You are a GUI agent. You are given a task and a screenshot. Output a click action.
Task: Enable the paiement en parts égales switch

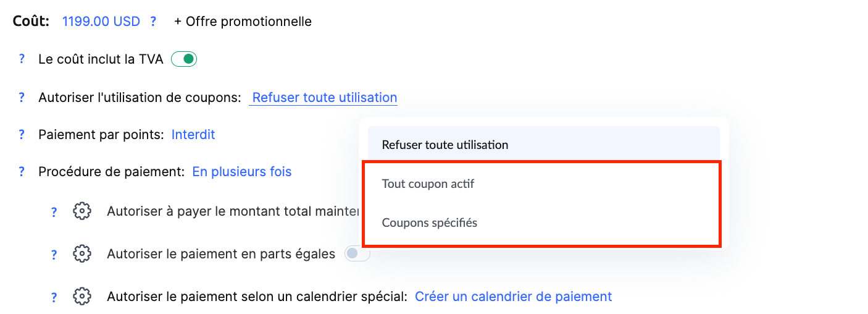tap(357, 254)
